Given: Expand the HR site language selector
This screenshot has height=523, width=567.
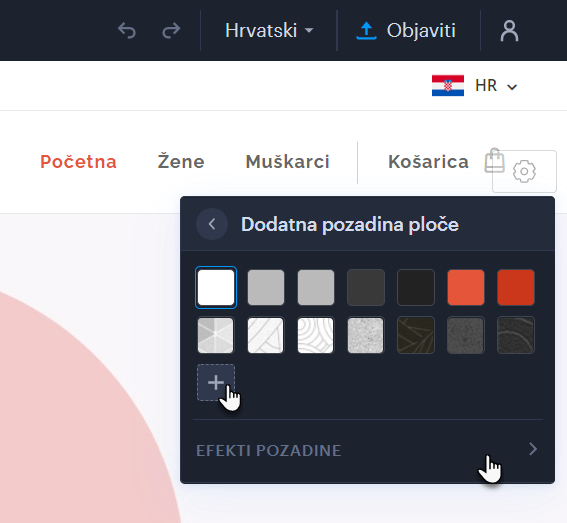Looking at the screenshot, I should (x=496, y=86).
